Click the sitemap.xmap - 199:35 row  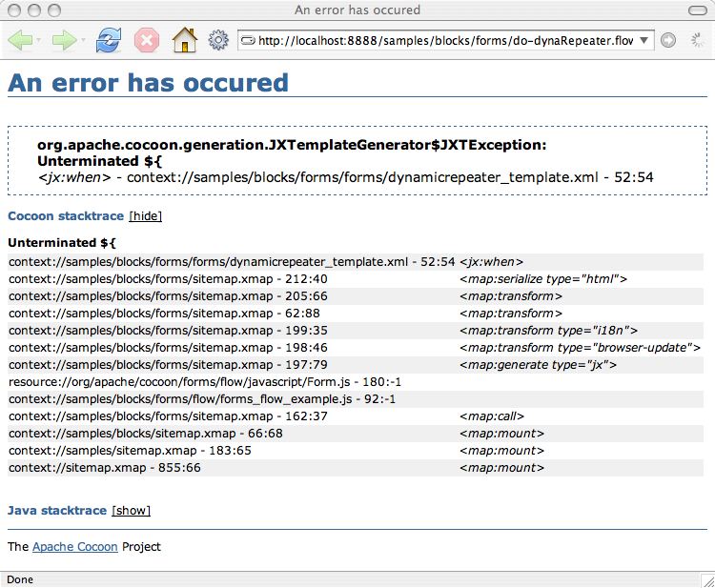356,331
